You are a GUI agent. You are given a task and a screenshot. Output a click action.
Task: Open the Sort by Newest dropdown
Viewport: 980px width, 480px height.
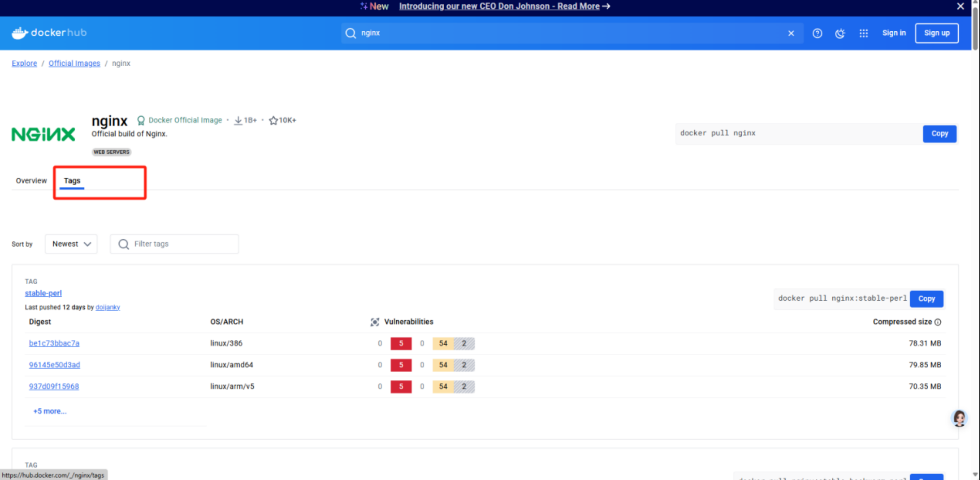[x=71, y=244]
